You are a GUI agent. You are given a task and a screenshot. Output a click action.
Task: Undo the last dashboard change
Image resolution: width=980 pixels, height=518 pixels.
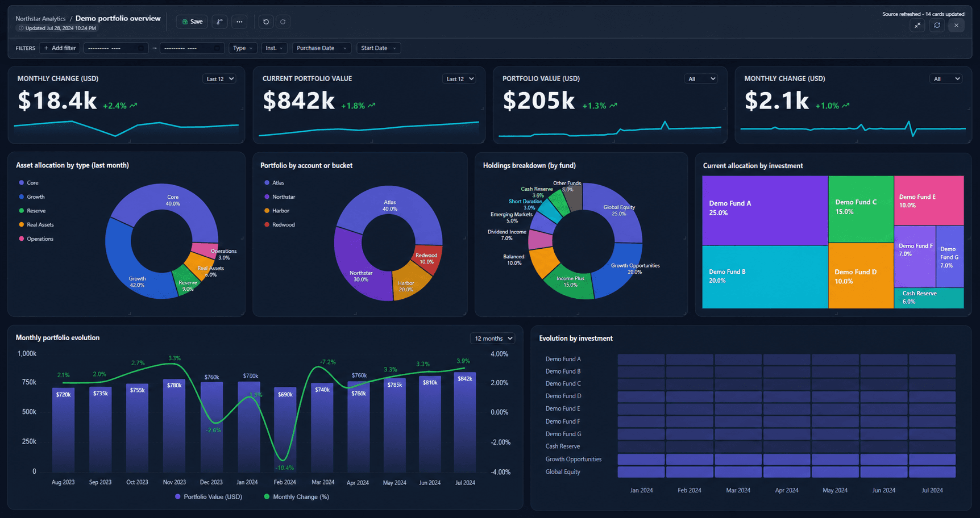[x=265, y=22]
